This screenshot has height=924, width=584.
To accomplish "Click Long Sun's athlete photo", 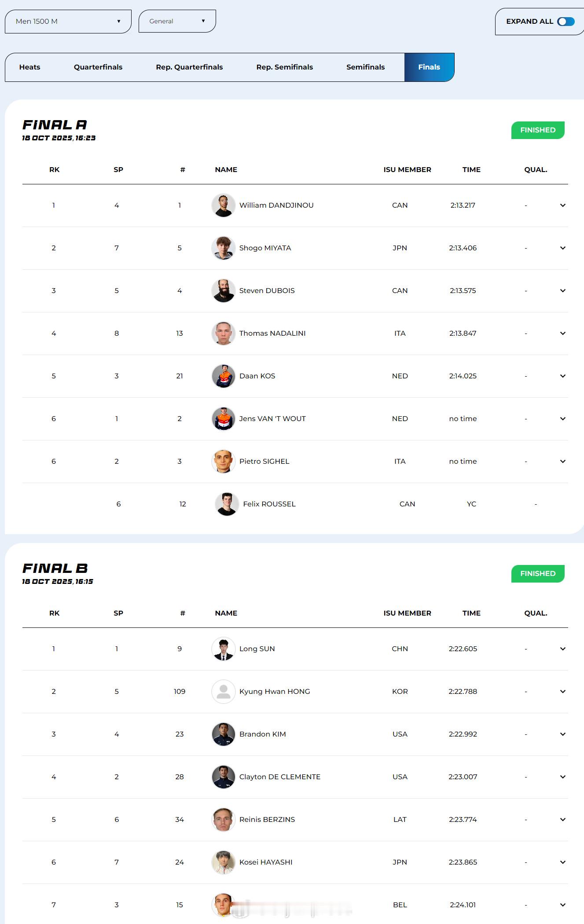I will 223,649.
